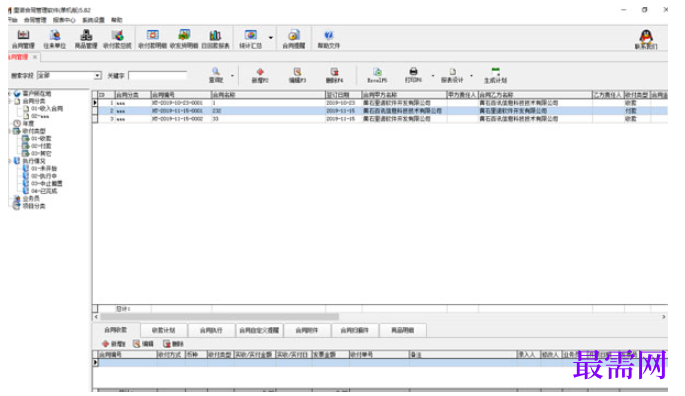The height and width of the screenshot is (396, 685).
Task: Click 编辑 button in lower payment panel
Action: [x=143, y=344]
